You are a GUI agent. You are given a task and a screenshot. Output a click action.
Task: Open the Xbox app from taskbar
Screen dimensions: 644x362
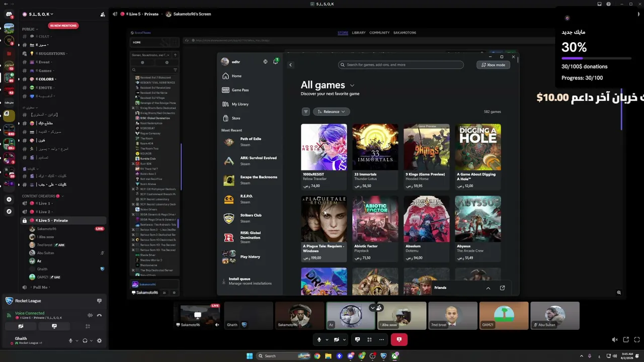(395, 356)
